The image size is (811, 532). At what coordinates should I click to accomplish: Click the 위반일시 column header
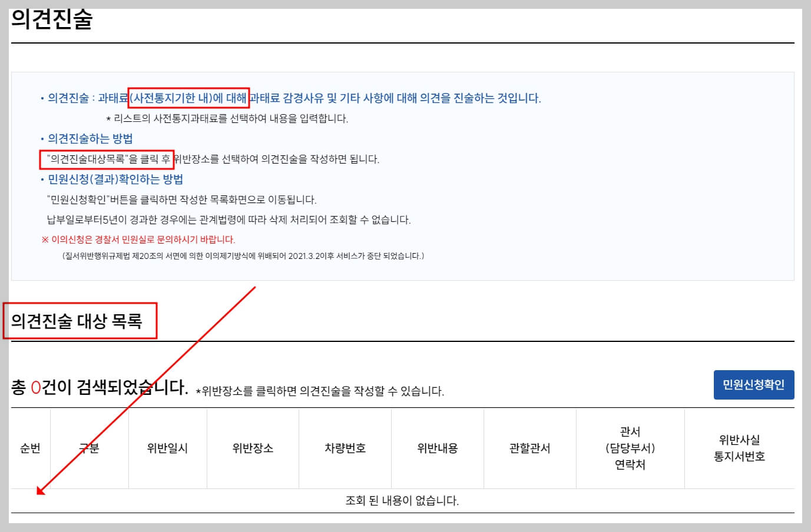click(x=167, y=448)
